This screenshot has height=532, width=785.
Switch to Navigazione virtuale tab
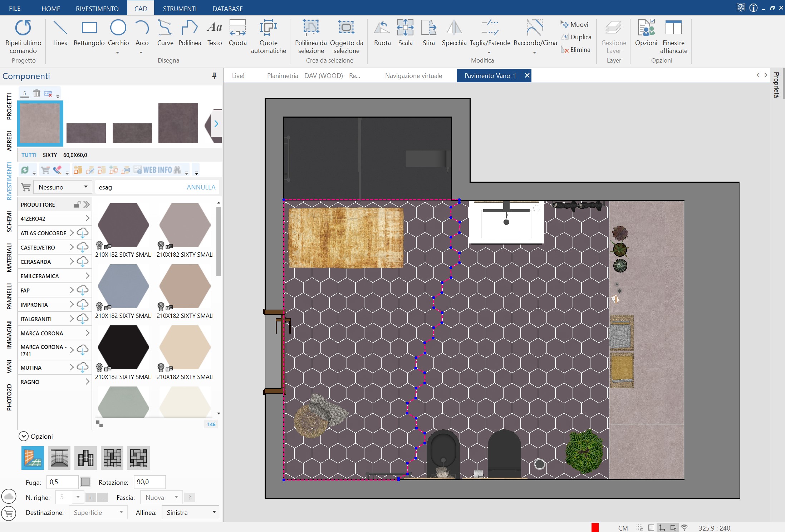(413, 76)
